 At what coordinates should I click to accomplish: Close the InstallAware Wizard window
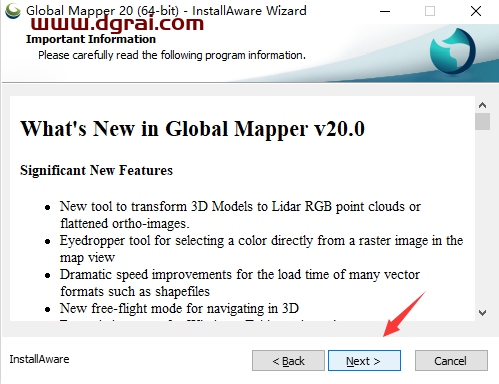coord(476,11)
